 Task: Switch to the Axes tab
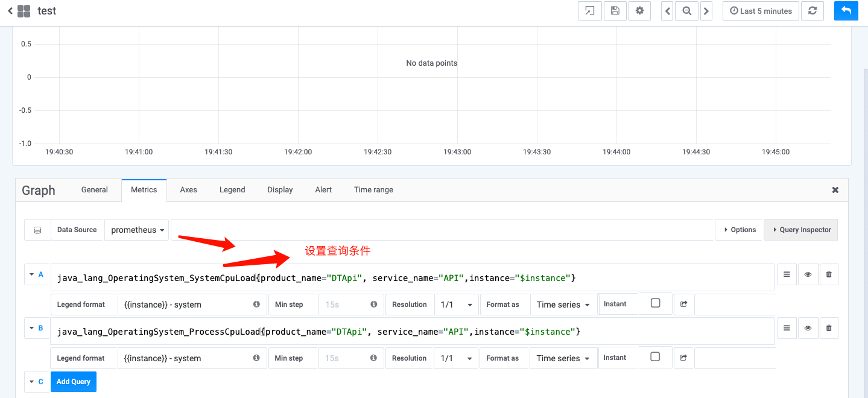[x=188, y=189]
